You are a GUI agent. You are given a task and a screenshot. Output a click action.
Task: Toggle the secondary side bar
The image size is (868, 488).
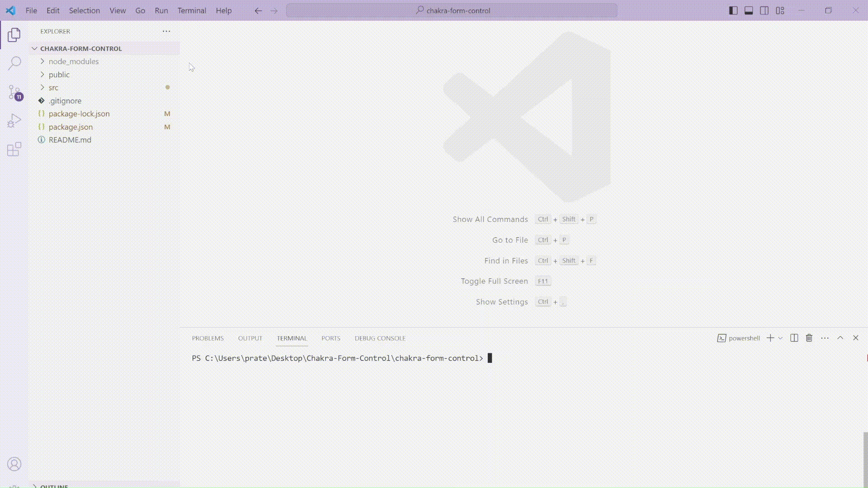click(764, 10)
